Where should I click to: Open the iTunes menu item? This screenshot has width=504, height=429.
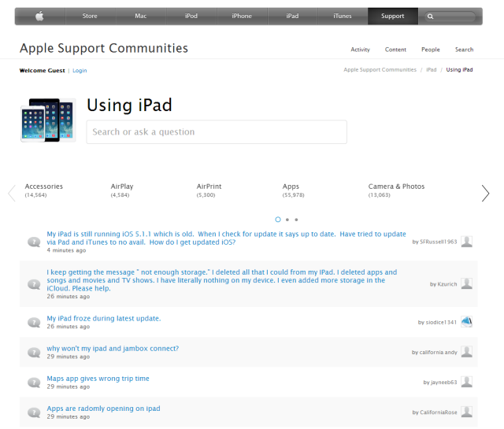click(343, 16)
